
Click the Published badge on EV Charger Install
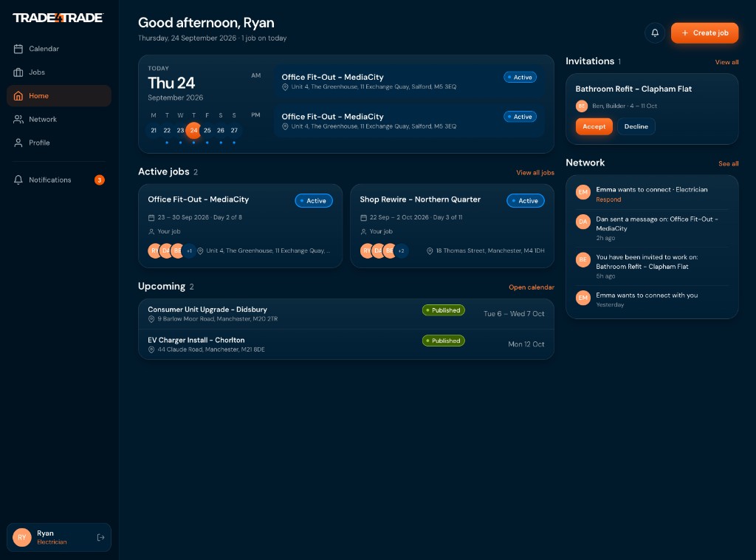pyautogui.click(x=444, y=341)
